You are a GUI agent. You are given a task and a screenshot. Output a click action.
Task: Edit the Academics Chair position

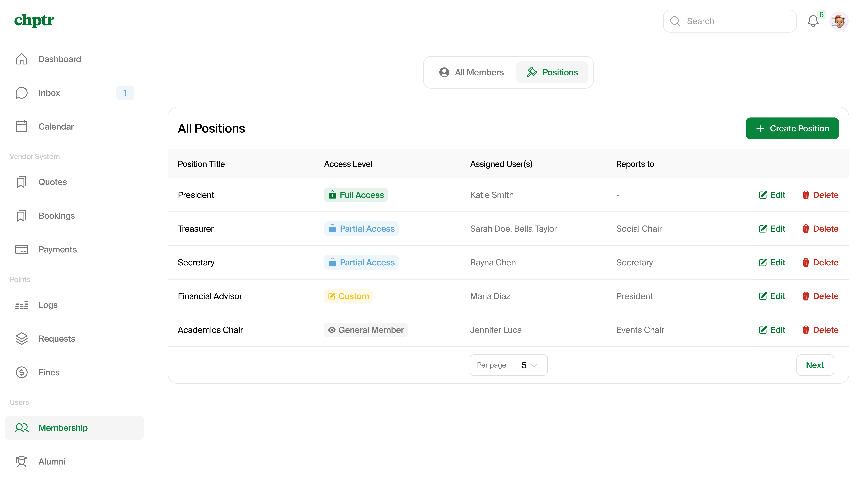tap(772, 330)
